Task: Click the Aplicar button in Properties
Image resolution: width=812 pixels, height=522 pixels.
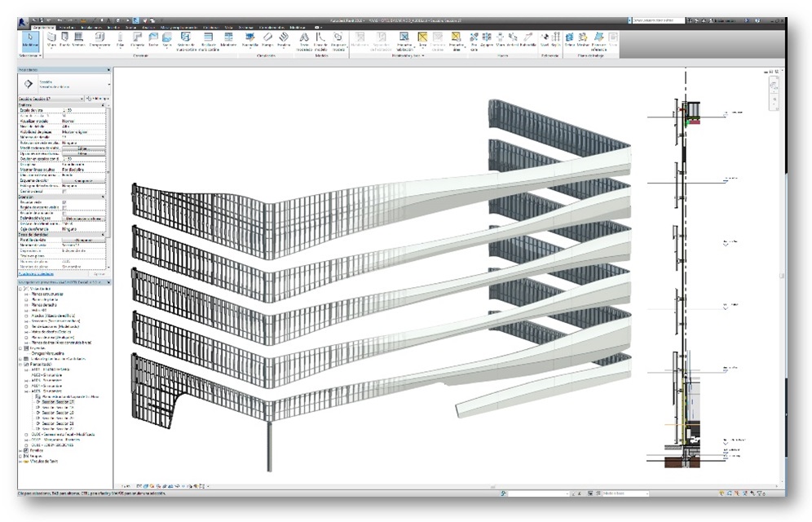Action: pyautogui.click(x=99, y=274)
